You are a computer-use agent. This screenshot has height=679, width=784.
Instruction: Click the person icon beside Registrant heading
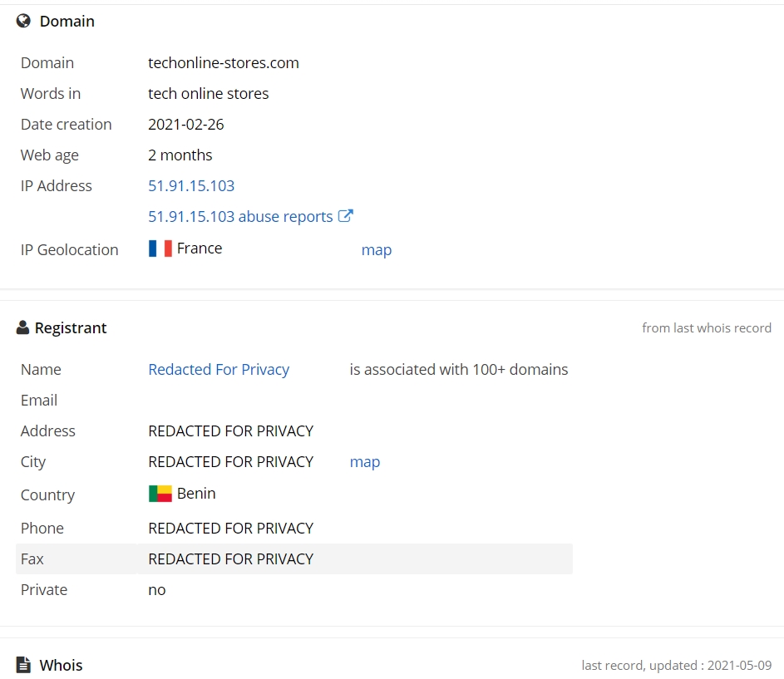tap(22, 327)
